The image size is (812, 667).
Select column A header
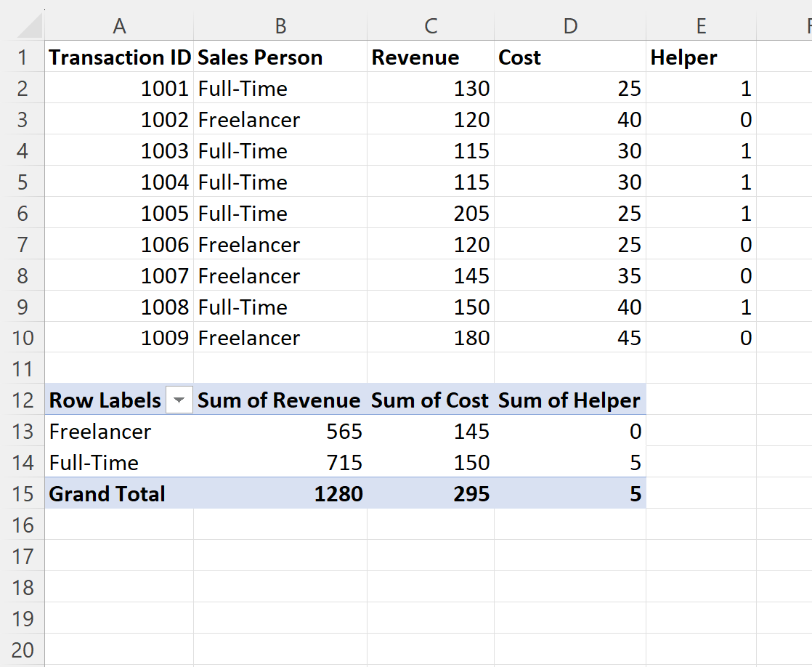(119, 26)
